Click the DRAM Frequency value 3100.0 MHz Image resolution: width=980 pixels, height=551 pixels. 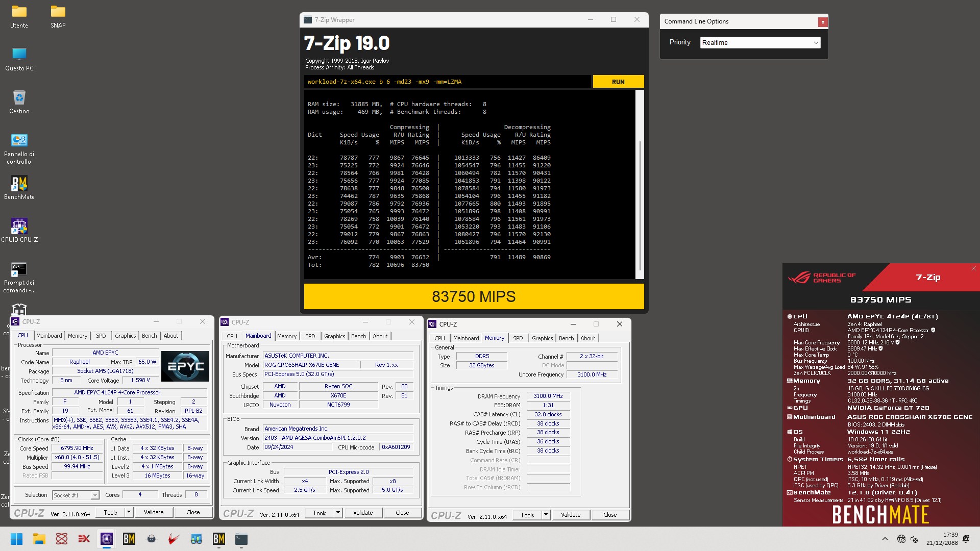point(548,396)
